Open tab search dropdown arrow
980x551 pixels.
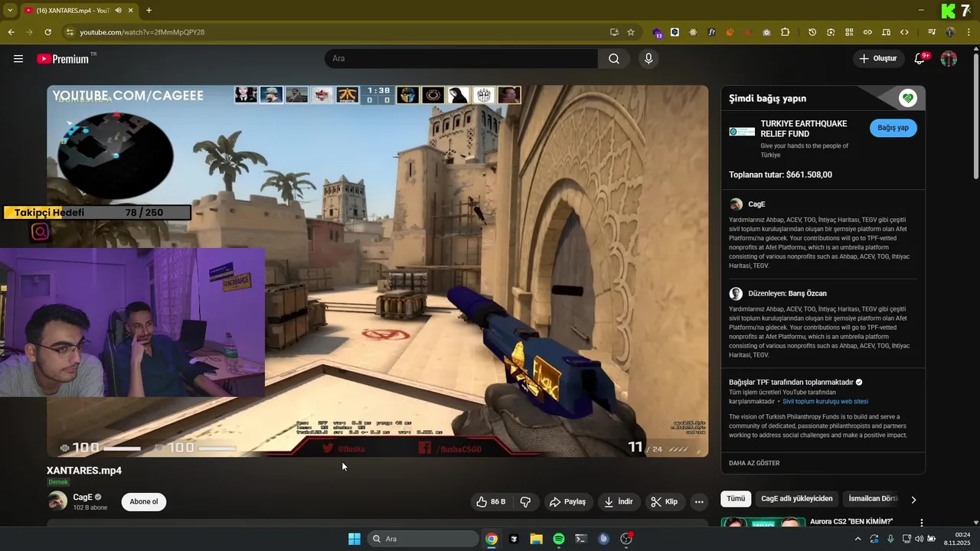point(9,11)
